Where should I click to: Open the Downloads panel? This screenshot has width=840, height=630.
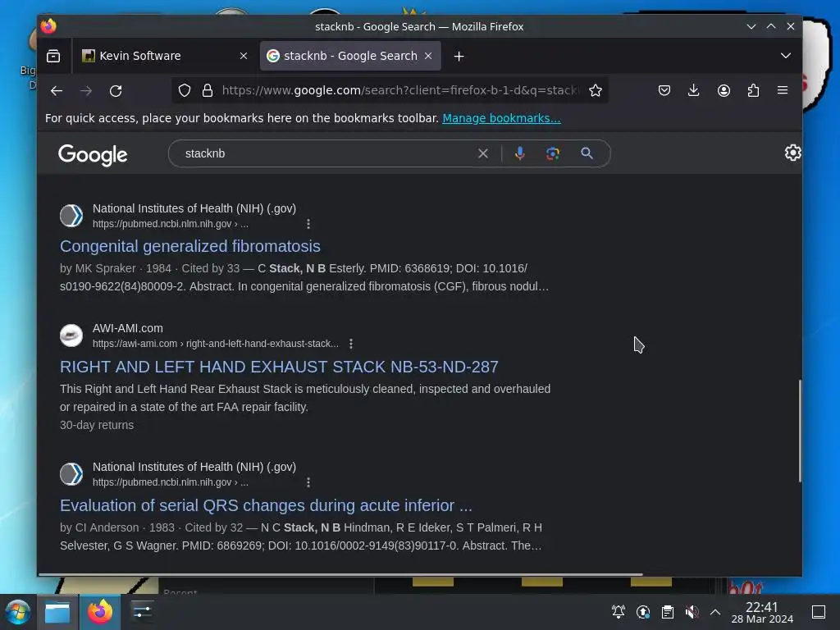694,90
